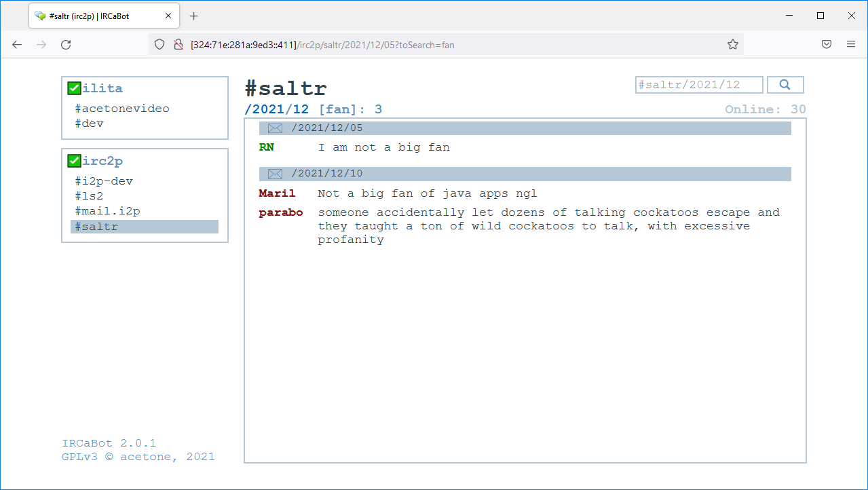The height and width of the screenshot is (490, 868).
Task: Click the ilita server heading
Action: pyautogui.click(x=103, y=88)
